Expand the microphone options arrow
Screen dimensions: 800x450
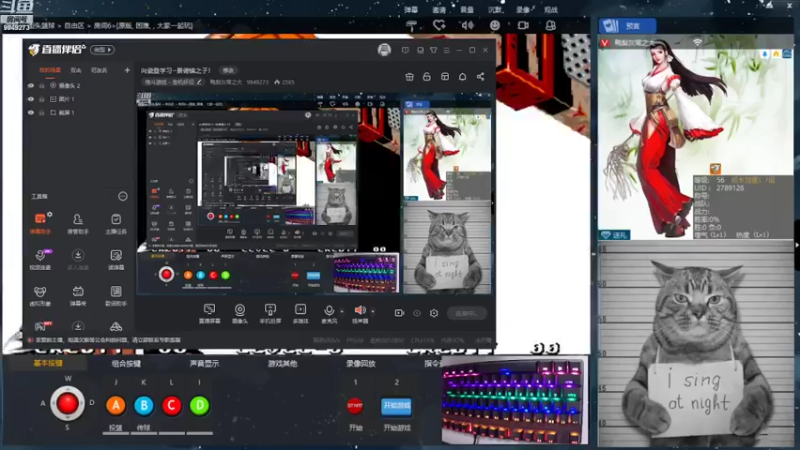tap(341, 311)
